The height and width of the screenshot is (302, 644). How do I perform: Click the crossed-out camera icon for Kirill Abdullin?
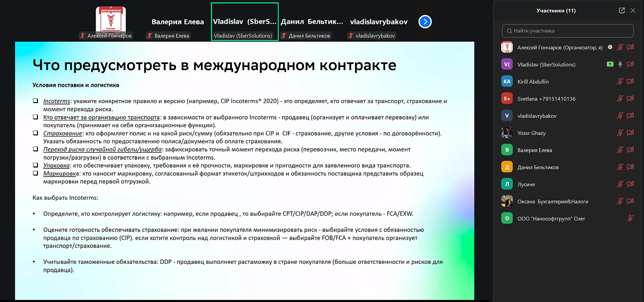[x=630, y=81]
